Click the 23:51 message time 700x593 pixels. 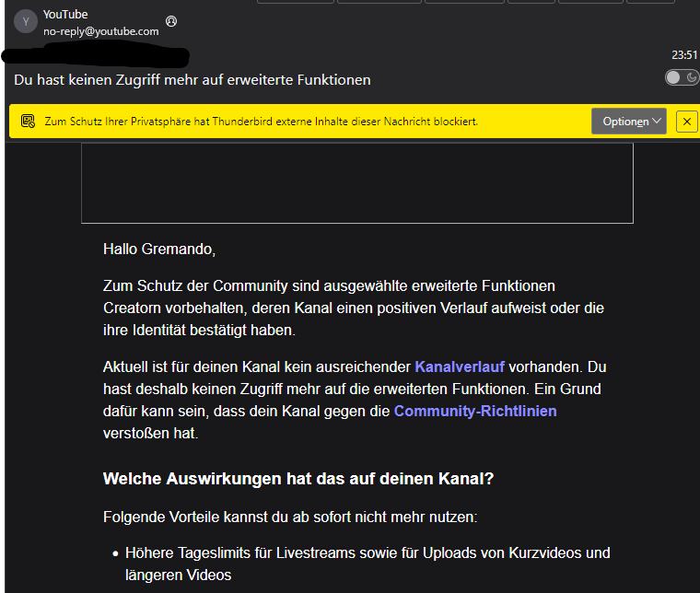click(x=684, y=55)
